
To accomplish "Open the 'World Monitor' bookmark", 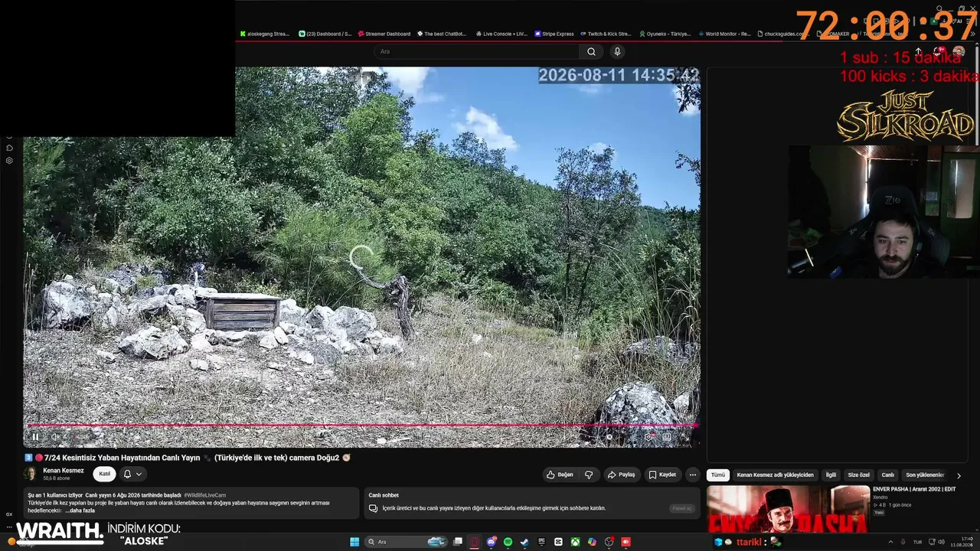I will tap(725, 34).
